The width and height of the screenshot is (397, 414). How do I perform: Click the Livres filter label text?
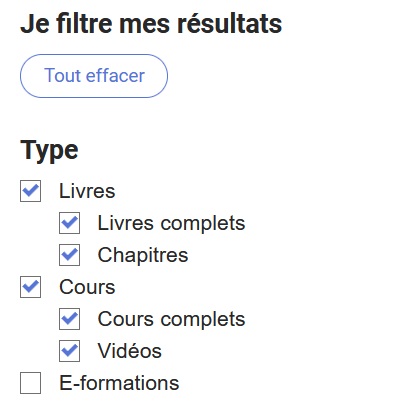87,191
